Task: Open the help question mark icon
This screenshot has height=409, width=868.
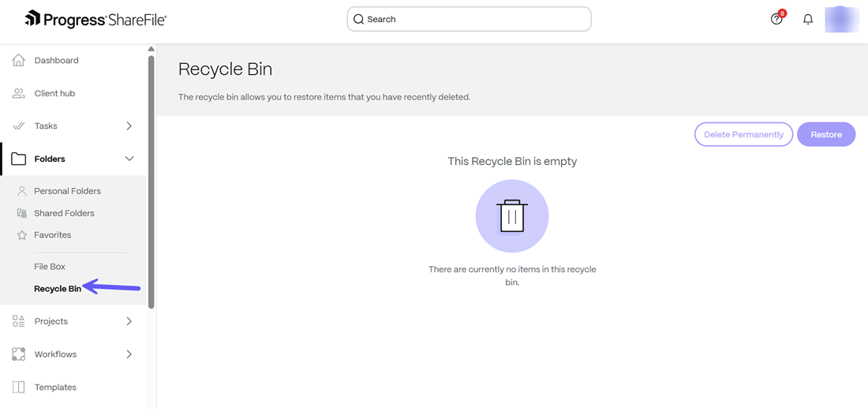Action: click(x=776, y=20)
